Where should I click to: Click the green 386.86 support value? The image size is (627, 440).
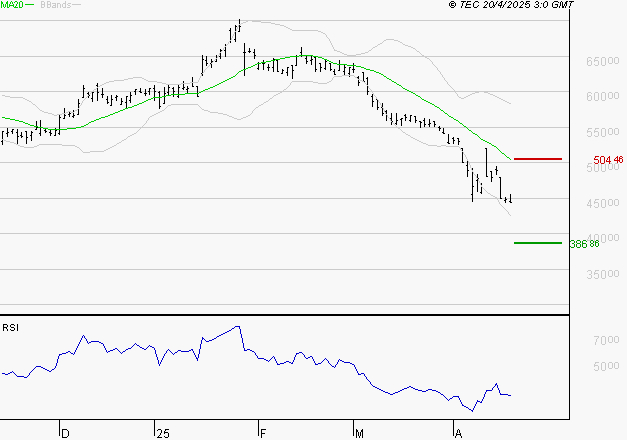584,244
